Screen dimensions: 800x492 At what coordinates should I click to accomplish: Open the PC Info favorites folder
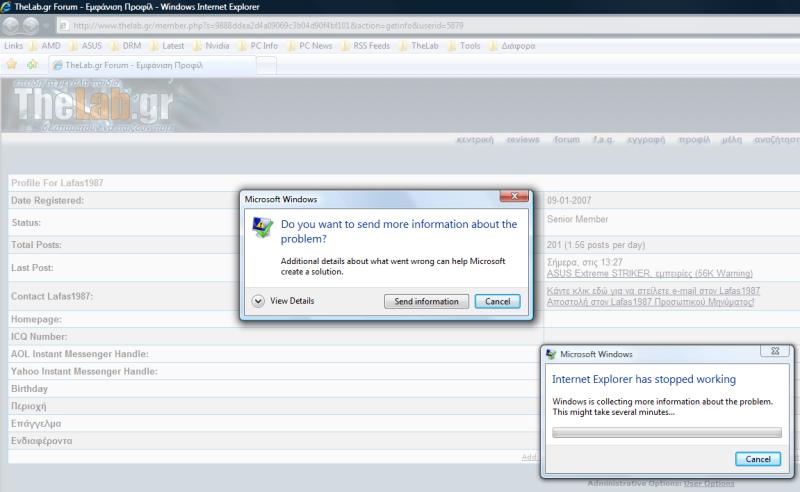point(258,46)
